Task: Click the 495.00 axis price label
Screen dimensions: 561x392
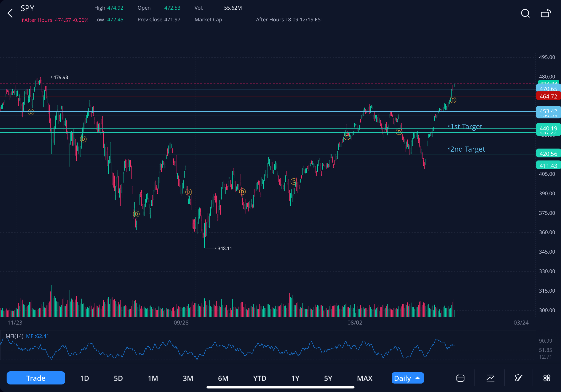Action: pos(547,57)
